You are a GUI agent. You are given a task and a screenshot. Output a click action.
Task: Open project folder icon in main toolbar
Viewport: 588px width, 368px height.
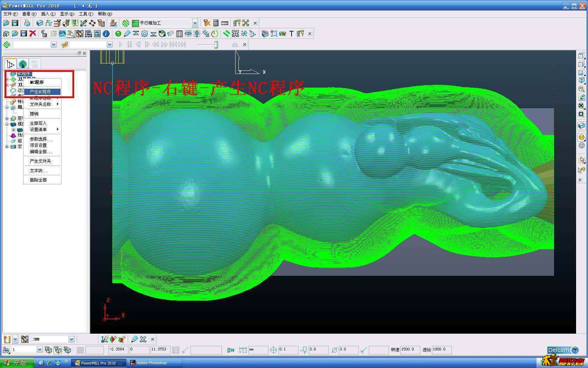coord(6,23)
